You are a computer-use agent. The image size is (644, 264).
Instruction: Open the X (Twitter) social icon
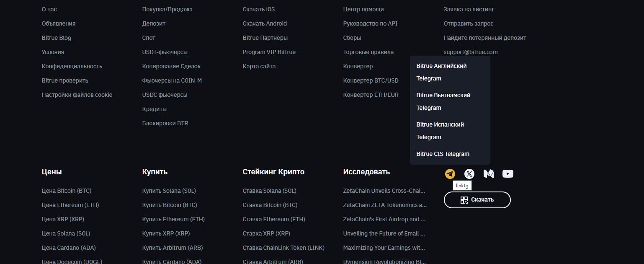coord(469,174)
